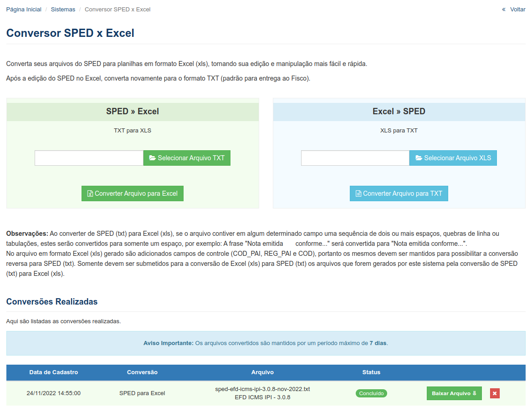Focus the TXT file path input field

89,158
